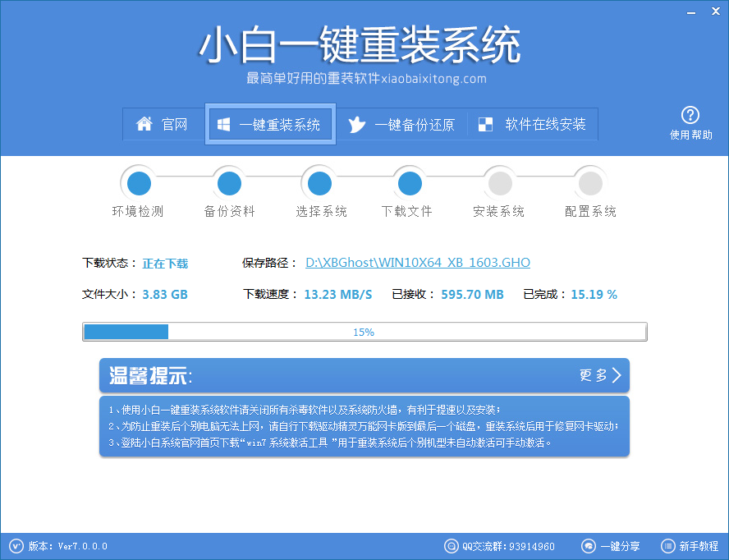Open the save path D:\XBGhost link
The width and height of the screenshot is (729, 560).
click(x=417, y=263)
